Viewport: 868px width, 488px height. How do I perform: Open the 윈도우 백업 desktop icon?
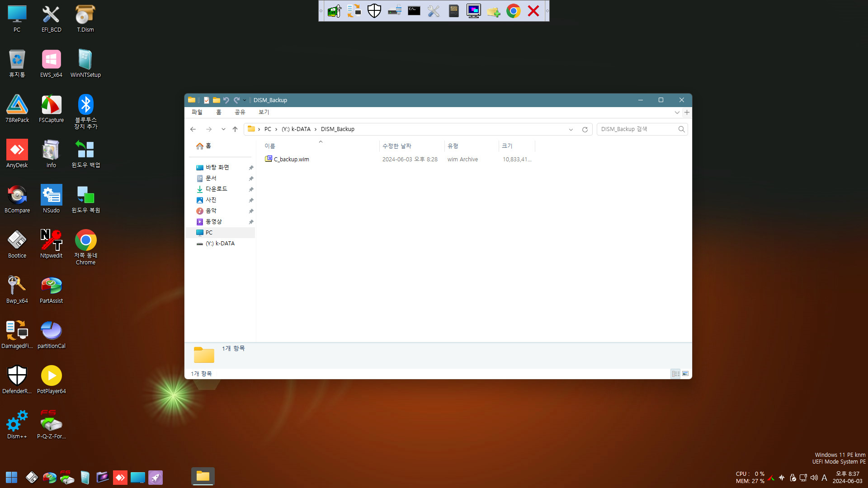pyautogui.click(x=85, y=154)
